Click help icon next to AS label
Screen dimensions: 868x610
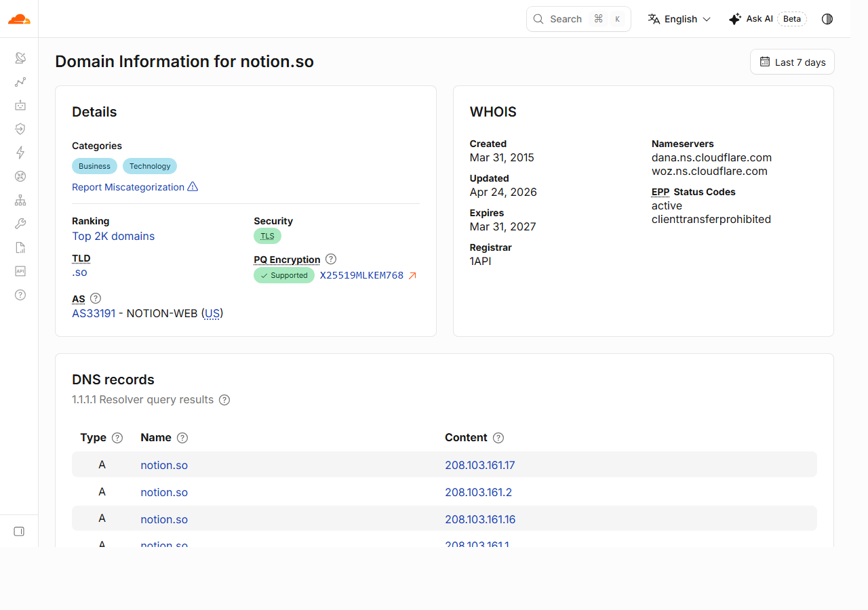(96, 298)
